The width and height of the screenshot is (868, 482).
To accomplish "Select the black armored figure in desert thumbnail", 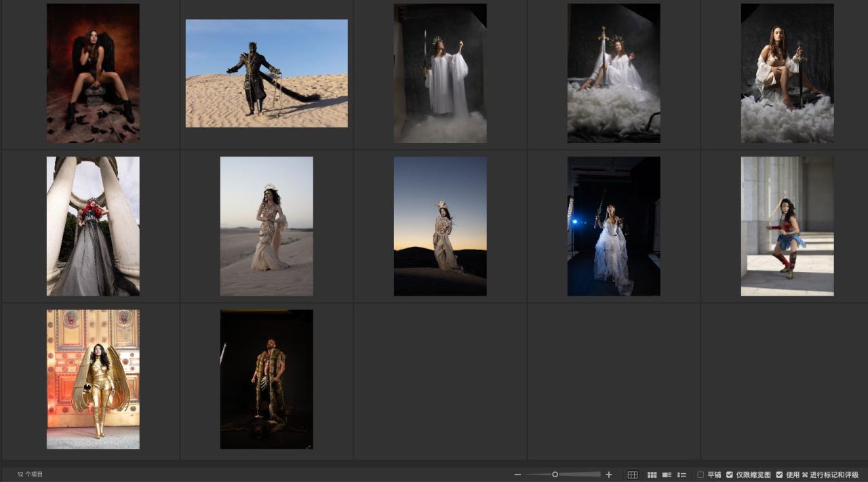I will (x=267, y=73).
